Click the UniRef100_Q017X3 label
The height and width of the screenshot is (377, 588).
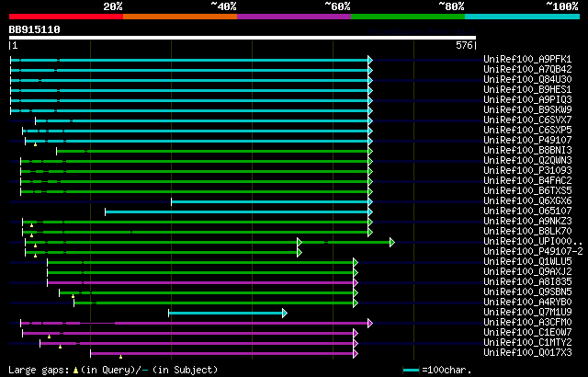click(527, 353)
